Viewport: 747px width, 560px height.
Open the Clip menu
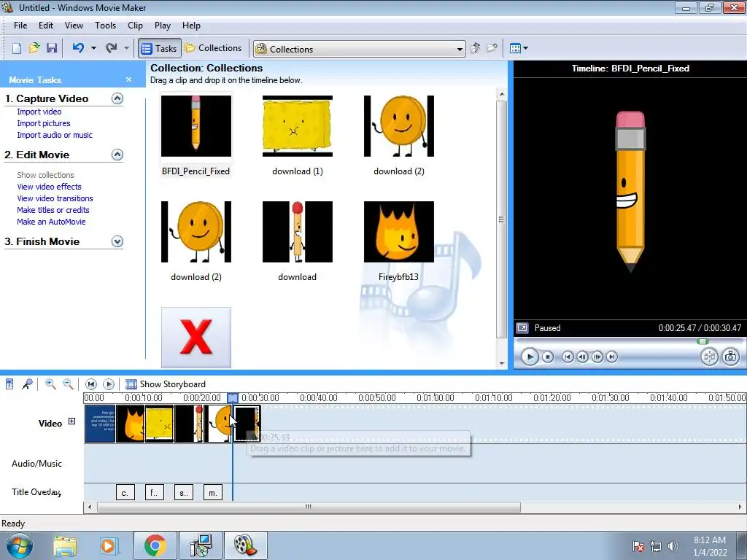click(135, 26)
